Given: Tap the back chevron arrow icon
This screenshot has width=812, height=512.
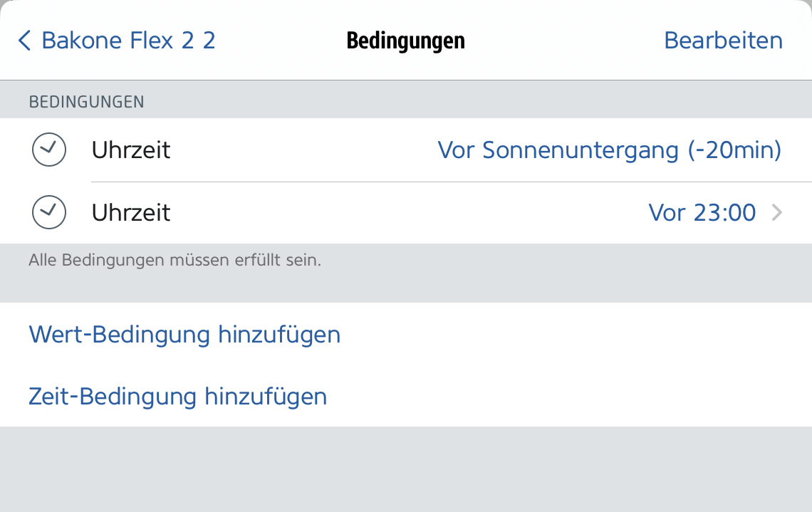Looking at the screenshot, I should (x=25, y=41).
